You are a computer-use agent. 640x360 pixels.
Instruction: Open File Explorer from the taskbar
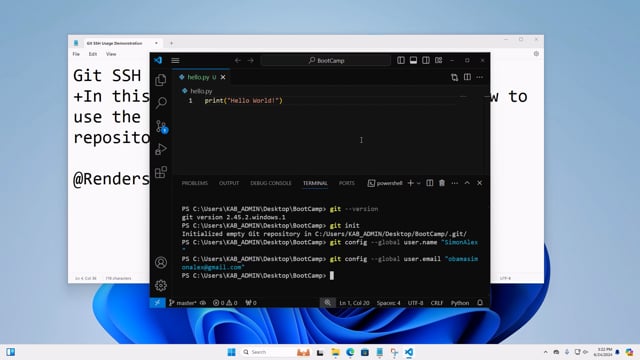pyautogui.click(x=336, y=352)
